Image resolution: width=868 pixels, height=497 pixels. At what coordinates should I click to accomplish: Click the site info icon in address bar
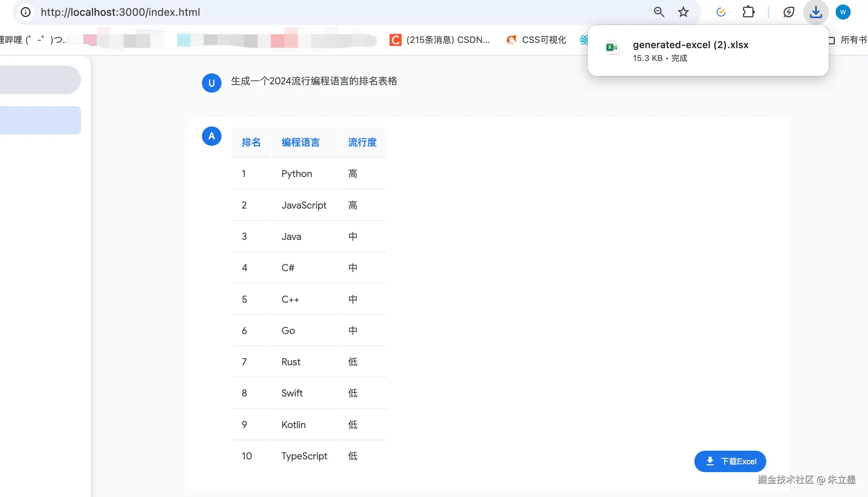[26, 12]
